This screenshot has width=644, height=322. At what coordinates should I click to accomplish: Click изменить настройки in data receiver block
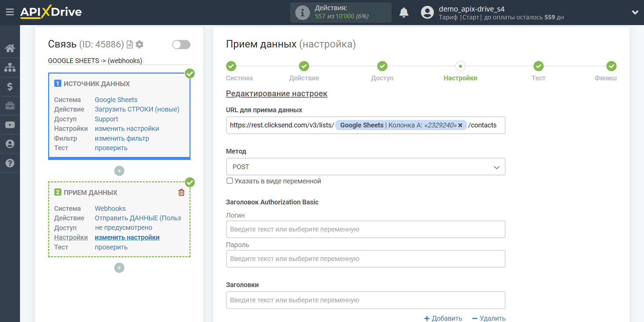pyautogui.click(x=127, y=237)
